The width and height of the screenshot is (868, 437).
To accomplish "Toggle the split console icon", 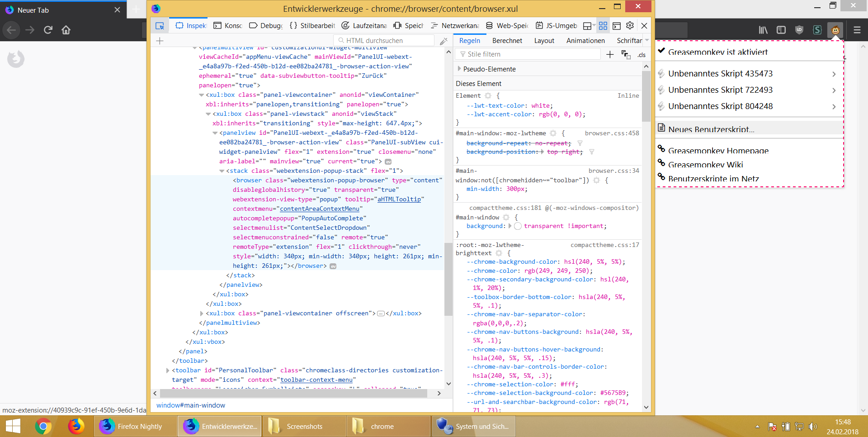I will [x=617, y=26].
